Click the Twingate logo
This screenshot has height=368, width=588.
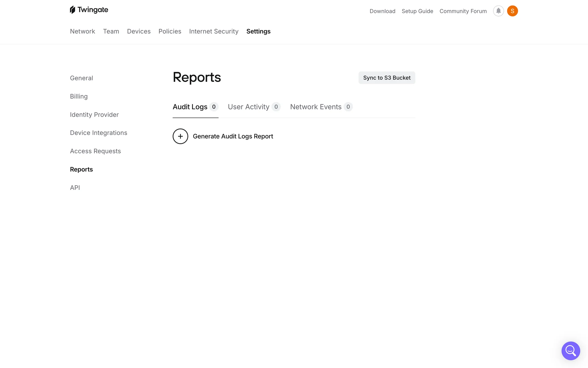89,10
